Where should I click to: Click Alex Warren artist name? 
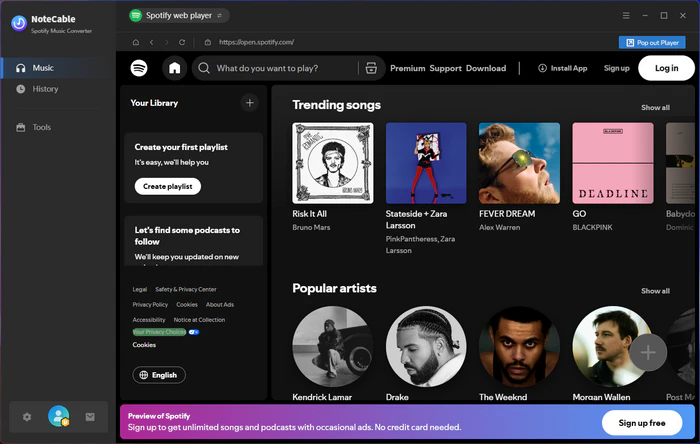(x=500, y=228)
